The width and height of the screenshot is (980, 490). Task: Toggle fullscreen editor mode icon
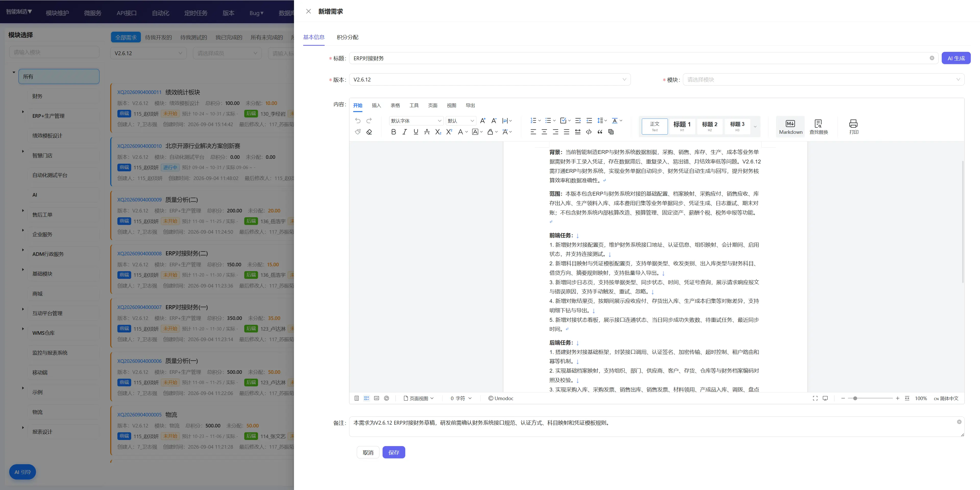815,398
